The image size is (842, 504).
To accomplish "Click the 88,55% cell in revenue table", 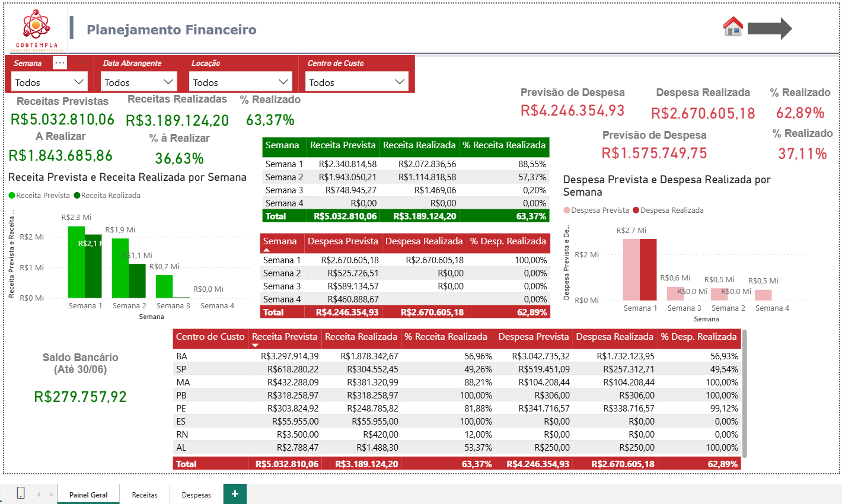I will coord(532,164).
